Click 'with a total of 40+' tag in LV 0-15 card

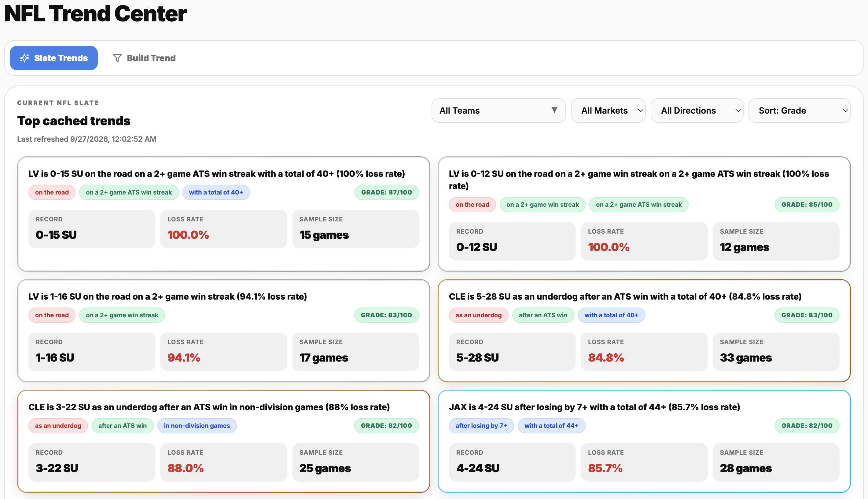tap(216, 192)
